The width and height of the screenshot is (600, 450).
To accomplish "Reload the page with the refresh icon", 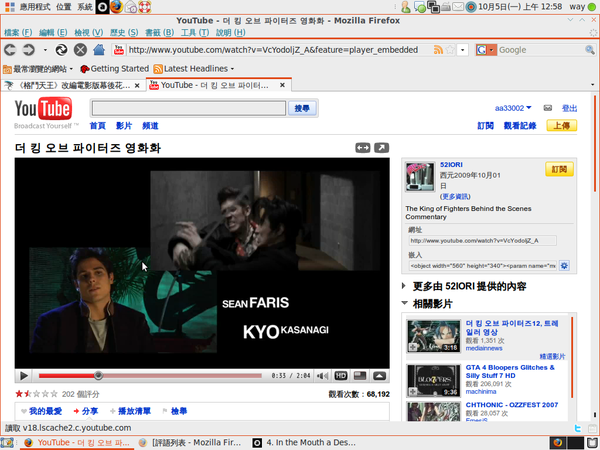I will [x=61, y=50].
